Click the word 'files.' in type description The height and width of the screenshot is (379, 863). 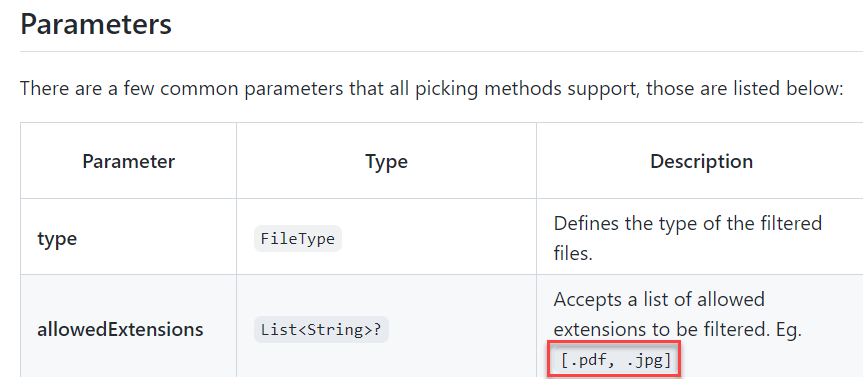click(573, 255)
